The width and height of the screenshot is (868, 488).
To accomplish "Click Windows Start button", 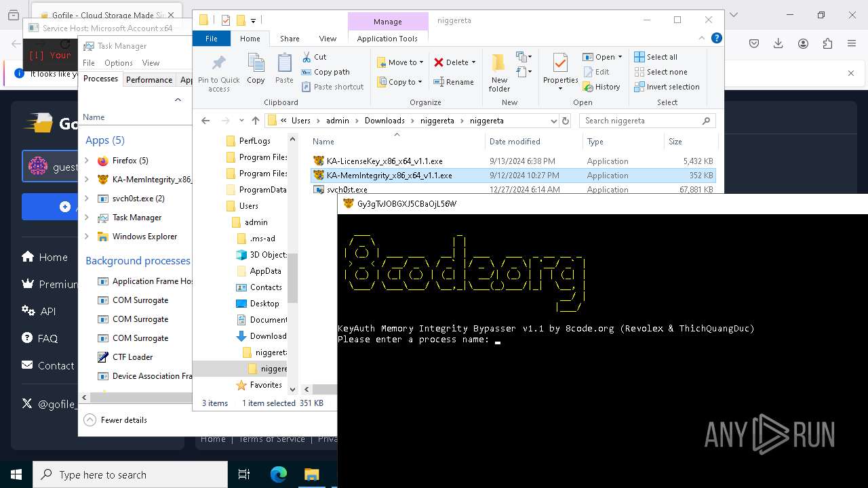I will pos(16,474).
